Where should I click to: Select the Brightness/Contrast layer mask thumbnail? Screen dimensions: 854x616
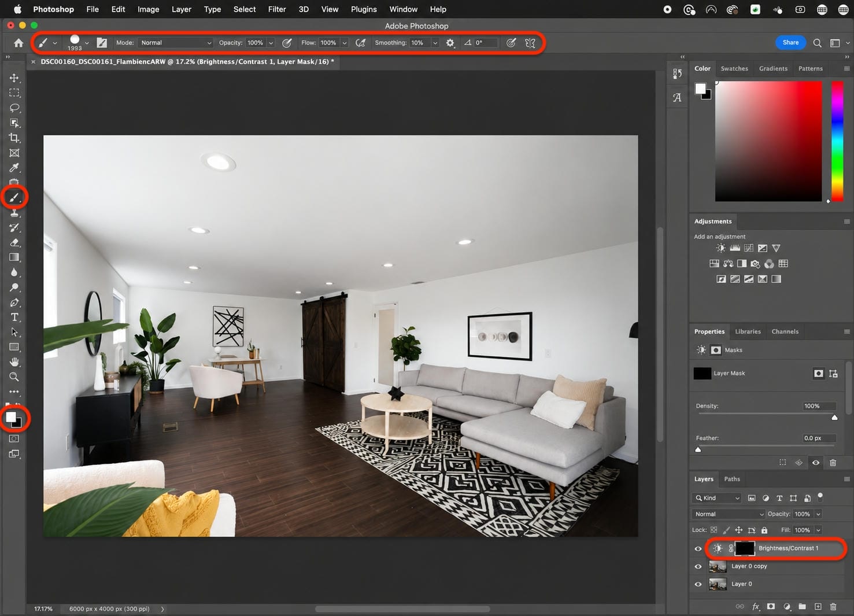point(744,548)
